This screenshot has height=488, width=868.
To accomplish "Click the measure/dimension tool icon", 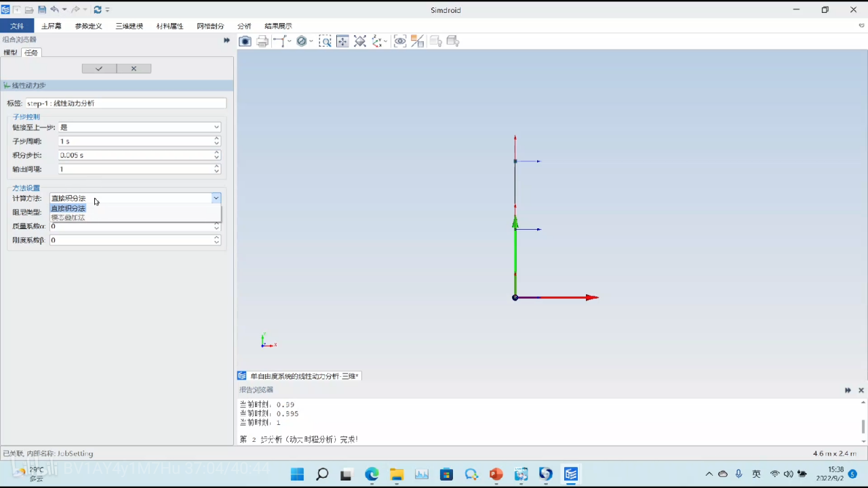I will point(279,41).
